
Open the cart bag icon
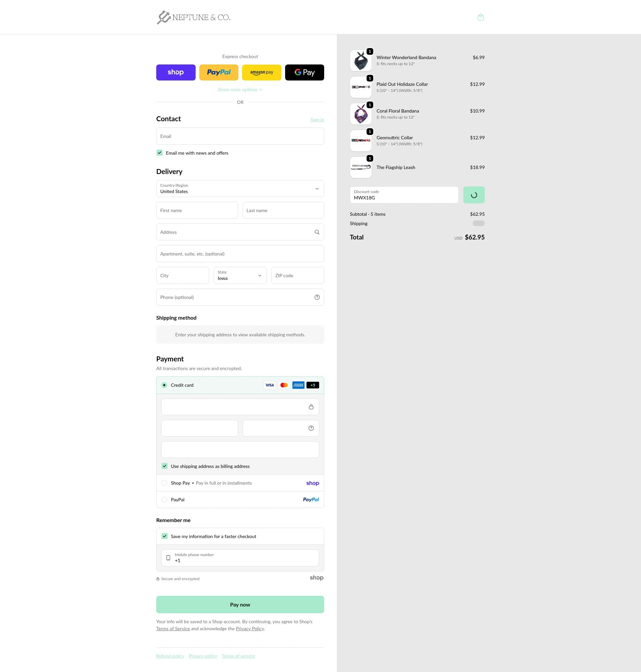point(480,17)
